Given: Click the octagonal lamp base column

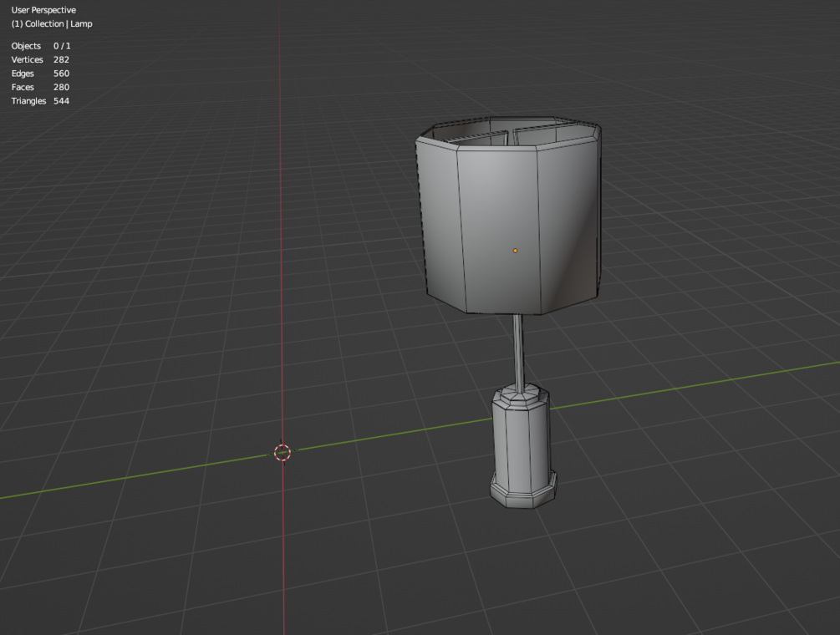Looking at the screenshot, I should 521,440.
